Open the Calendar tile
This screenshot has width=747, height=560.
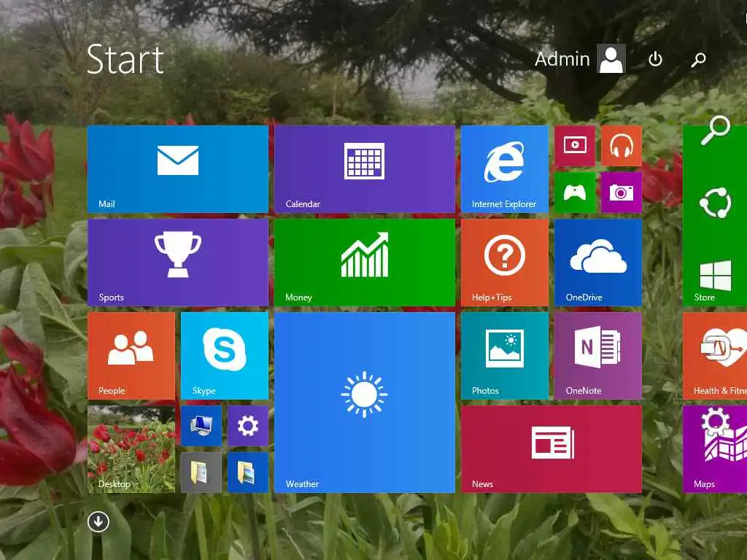pyautogui.click(x=365, y=169)
